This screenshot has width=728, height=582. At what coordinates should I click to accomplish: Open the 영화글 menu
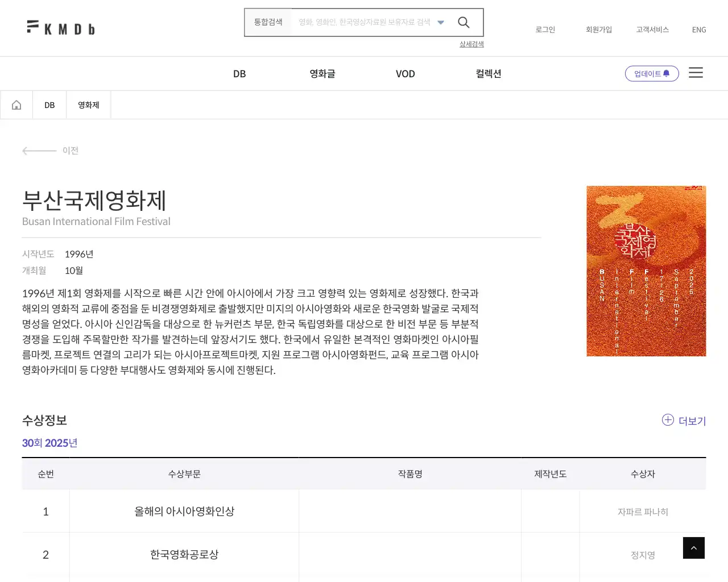[x=322, y=74]
